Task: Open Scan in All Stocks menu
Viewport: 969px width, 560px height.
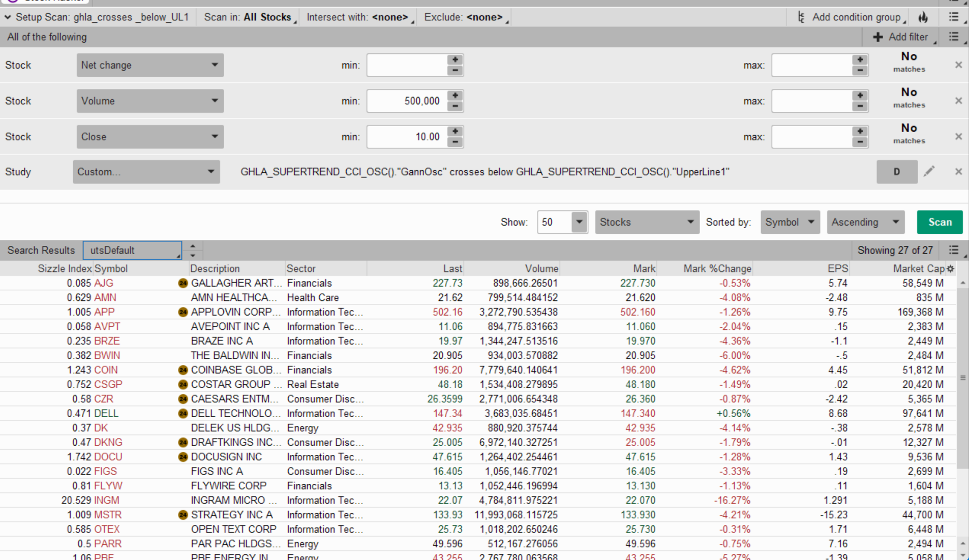Action: pos(248,17)
